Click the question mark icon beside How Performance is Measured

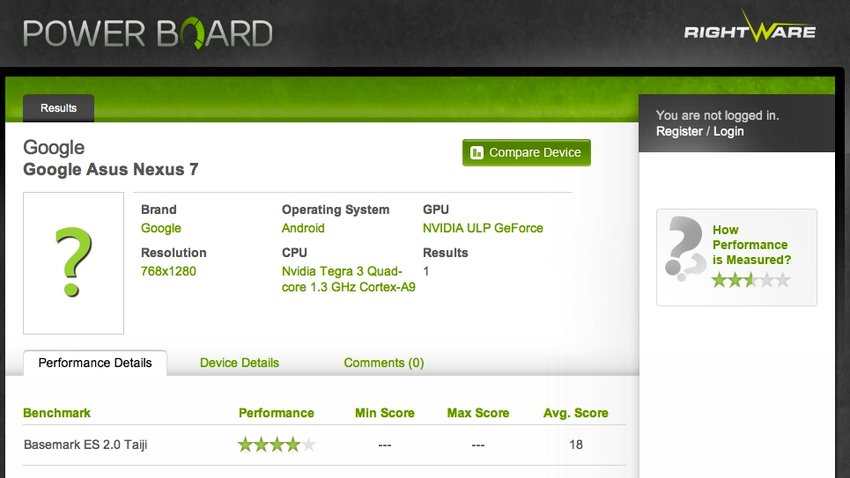point(684,249)
